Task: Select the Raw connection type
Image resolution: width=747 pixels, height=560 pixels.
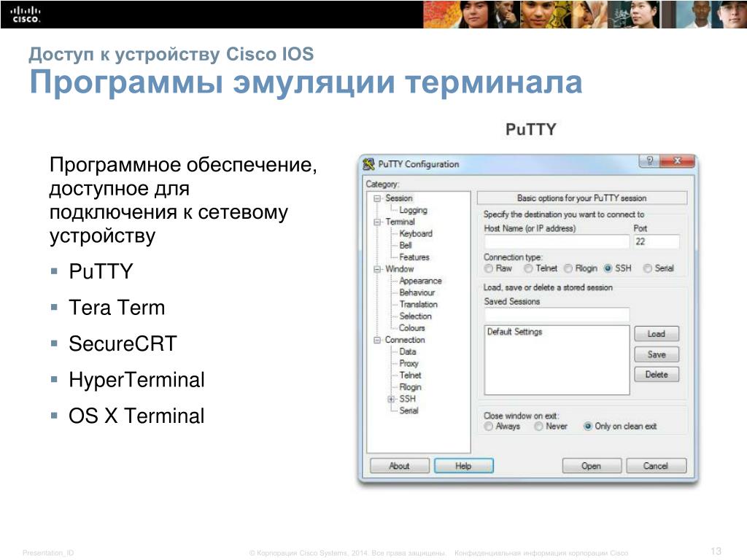Action: click(x=489, y=268)
